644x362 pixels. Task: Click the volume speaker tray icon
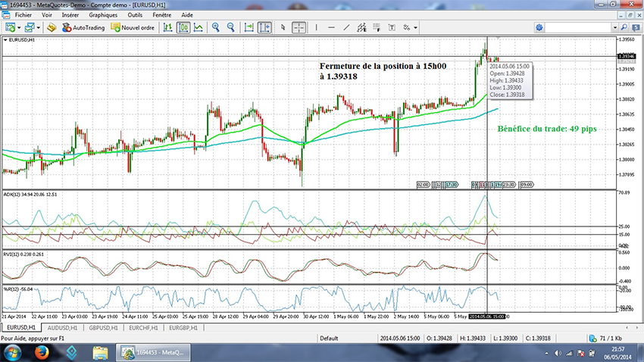(558, 353)
